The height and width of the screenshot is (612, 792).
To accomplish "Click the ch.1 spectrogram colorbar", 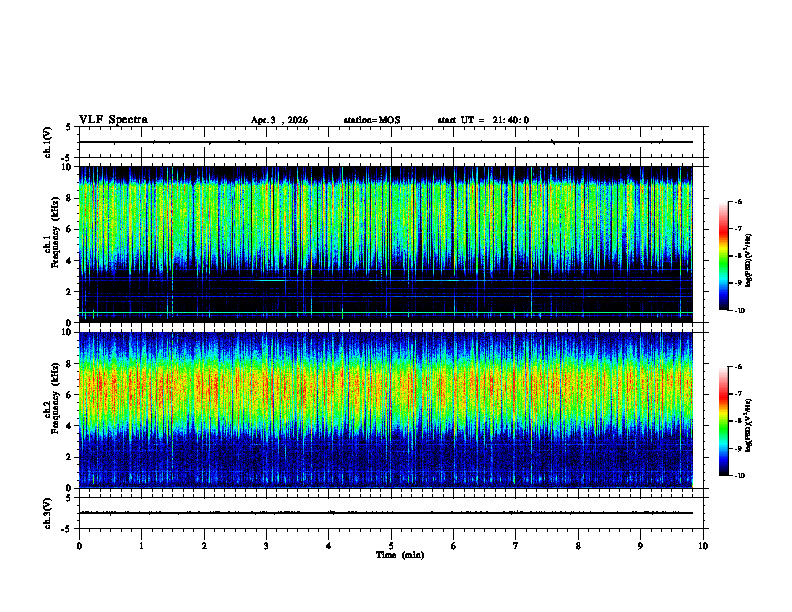I will [x=723, y=256].
